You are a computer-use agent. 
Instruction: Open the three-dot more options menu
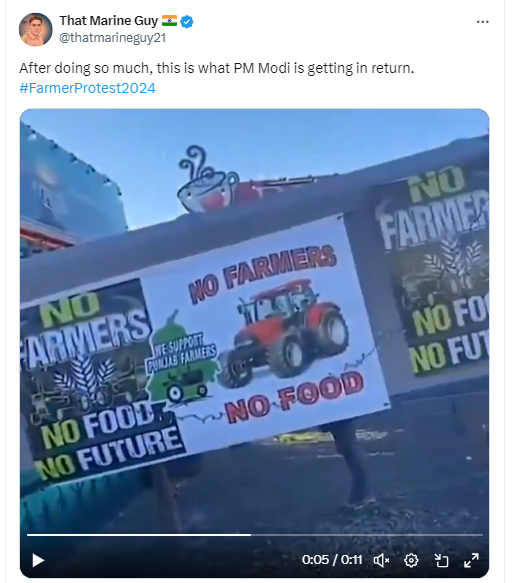coord(483,22)
